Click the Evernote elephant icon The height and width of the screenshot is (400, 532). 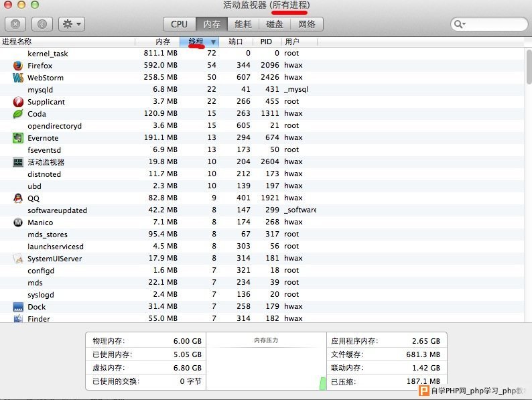click(18, 138)
